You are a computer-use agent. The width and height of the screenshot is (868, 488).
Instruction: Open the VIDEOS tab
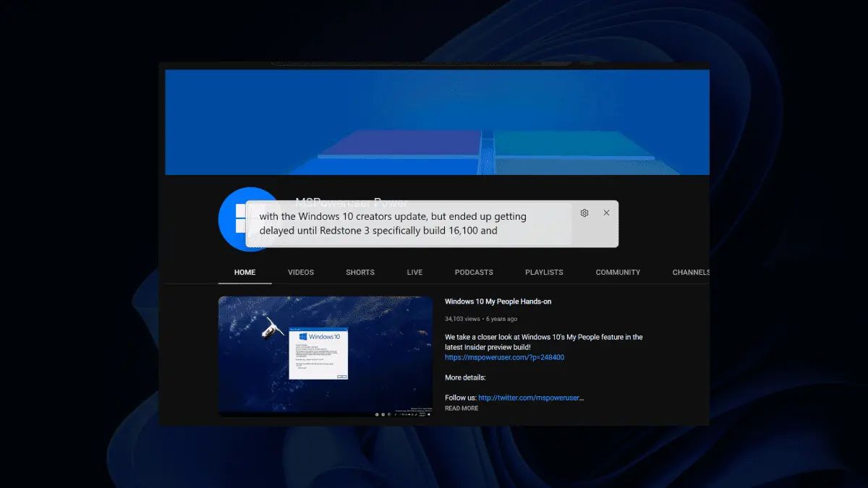pyautogui.click(x=301, y=273)
